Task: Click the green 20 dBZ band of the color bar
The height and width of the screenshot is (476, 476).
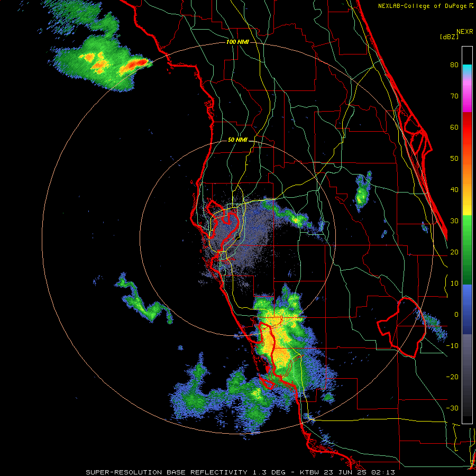Action: 467,252
